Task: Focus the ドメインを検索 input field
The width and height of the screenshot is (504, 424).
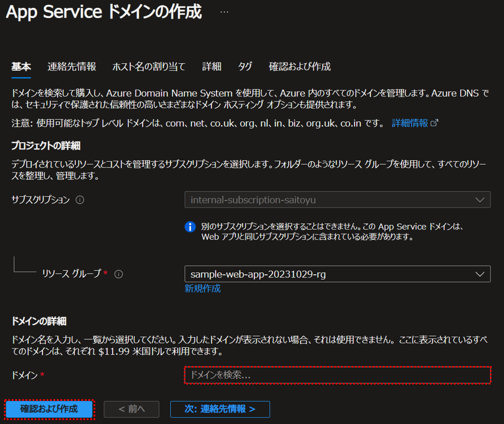Action: [x=338, y=375]
